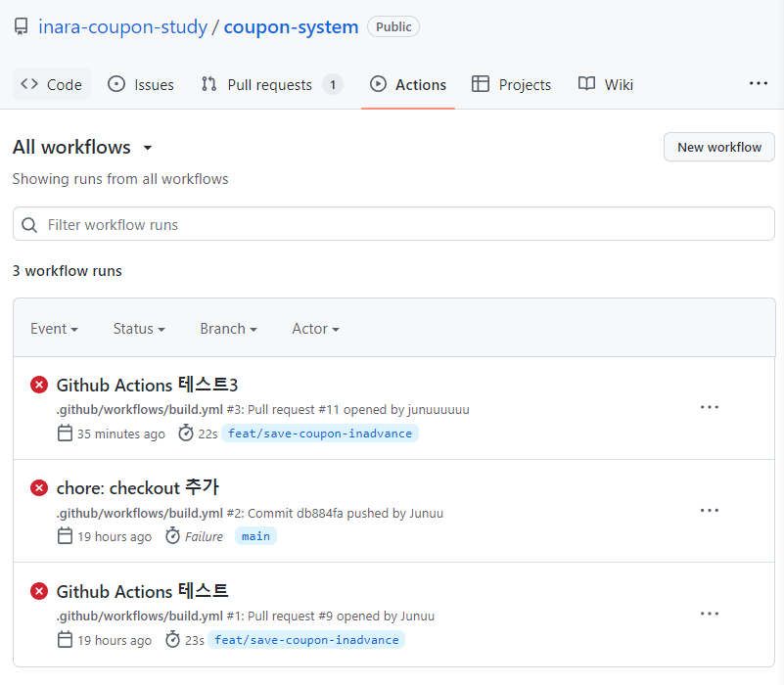The image size is (784, 685).
Task: Click the New workflow button
Action: click(x=719, y=147)
